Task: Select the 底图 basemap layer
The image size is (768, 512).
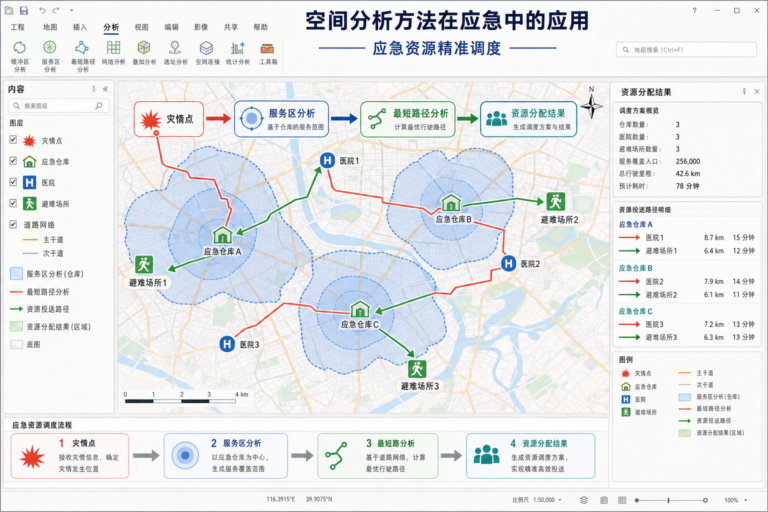Action: 25,344
